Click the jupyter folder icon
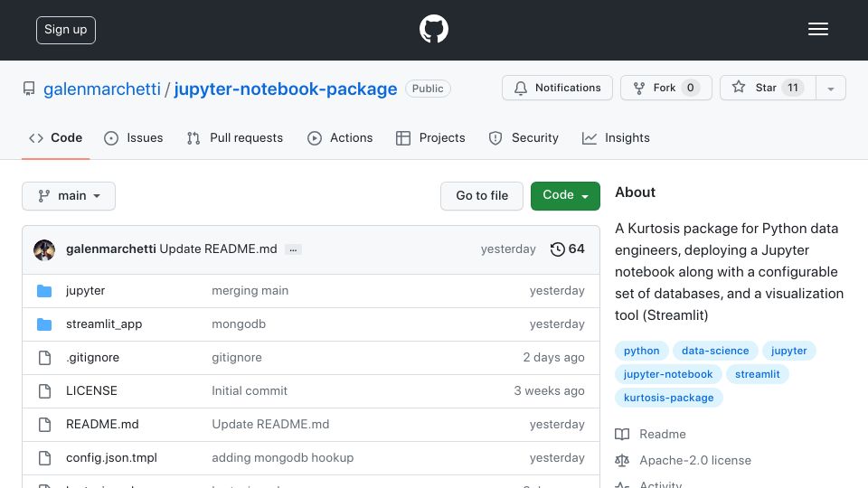 point(44,291)
